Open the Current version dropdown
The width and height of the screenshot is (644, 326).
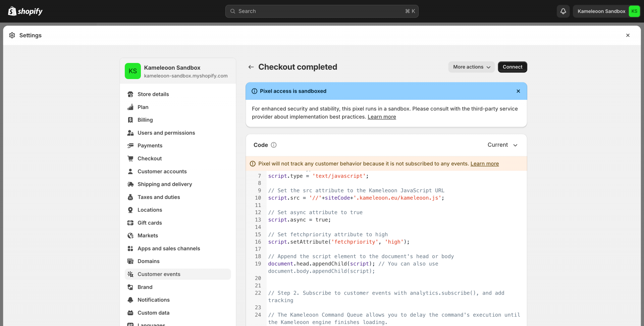click(x=502, y=145)
